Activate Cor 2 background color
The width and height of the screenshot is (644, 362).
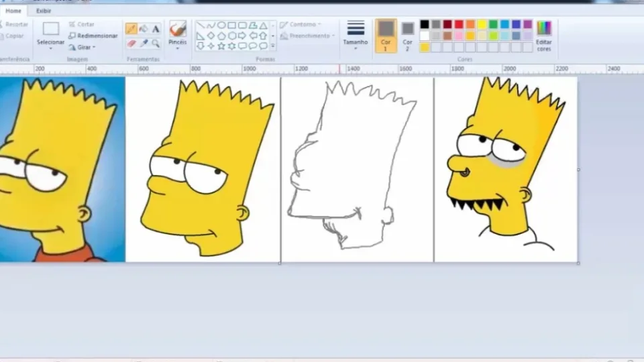click(x=407, y=36)
